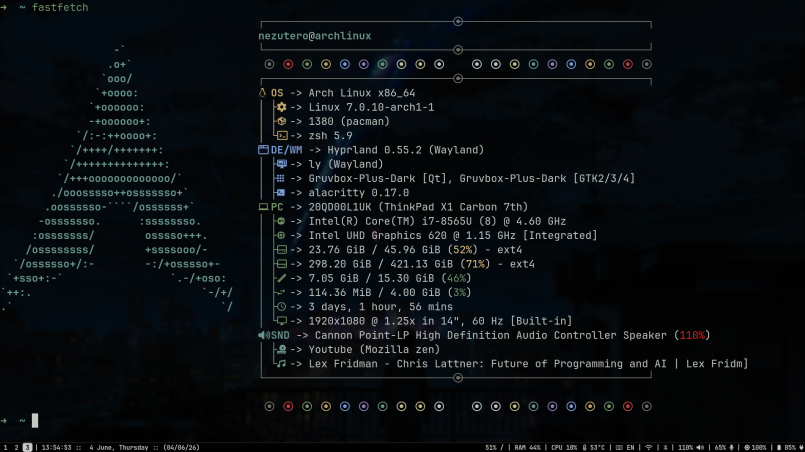Click the monitor icon beside 1920x1080 display line
Screen dimensions: 805x452
coord(282,321)
